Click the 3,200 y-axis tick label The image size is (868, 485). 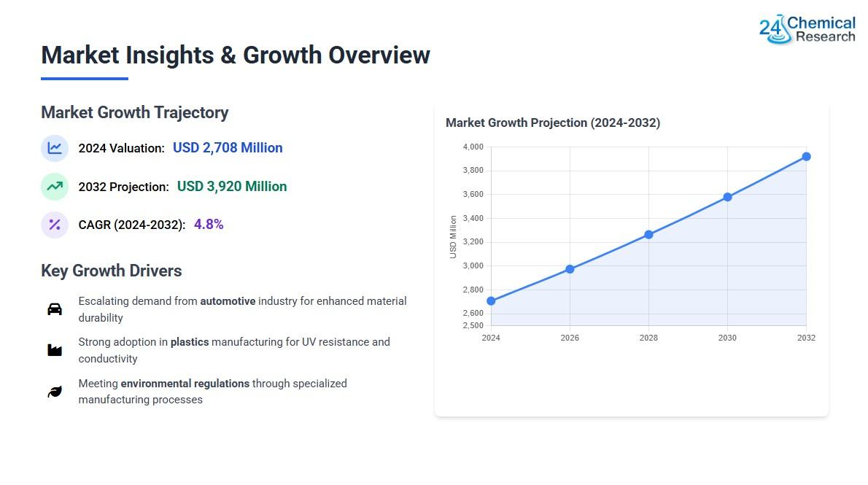pos(473,242)
